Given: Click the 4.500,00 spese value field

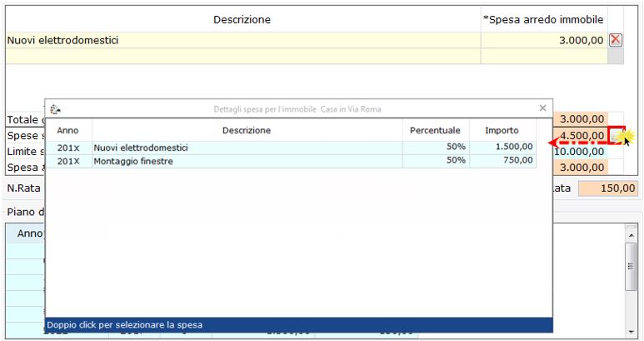Looking at the screenshot, I should coord(580,136).
